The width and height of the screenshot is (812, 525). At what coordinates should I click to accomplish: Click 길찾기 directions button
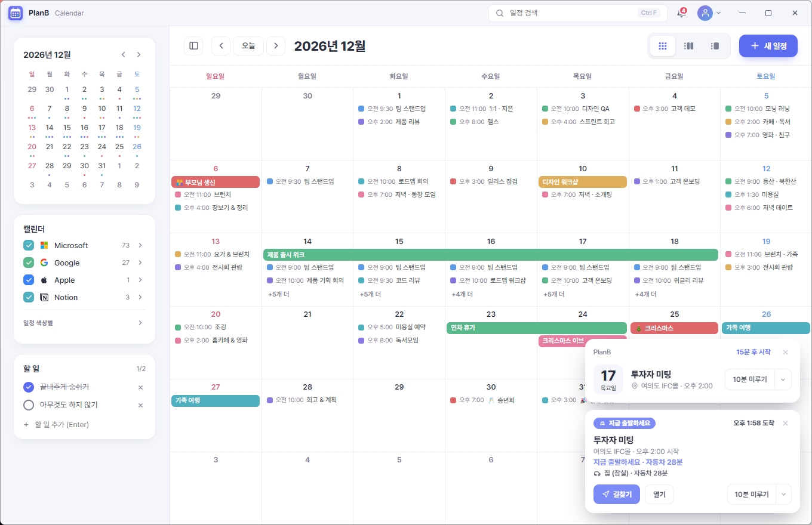coord(617,494)
